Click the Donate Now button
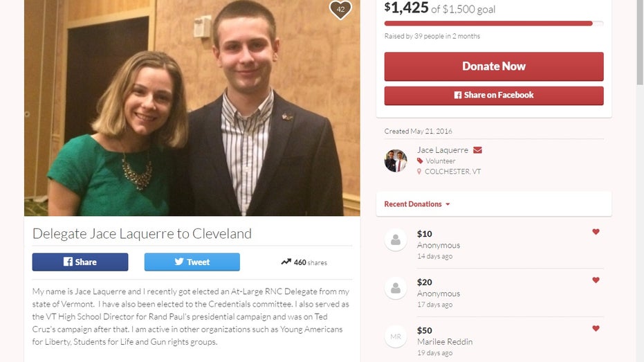Viewport: 644px width, 362px height. [494, 66]
